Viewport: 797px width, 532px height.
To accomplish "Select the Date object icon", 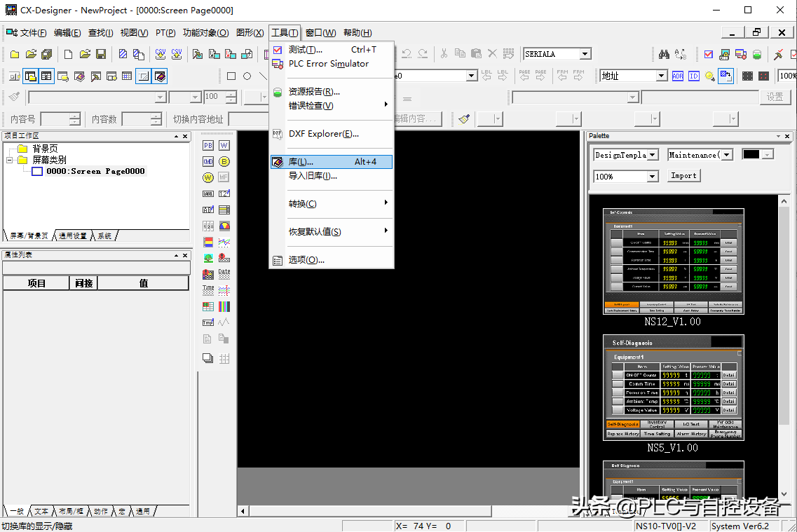I will click(224, 275).
